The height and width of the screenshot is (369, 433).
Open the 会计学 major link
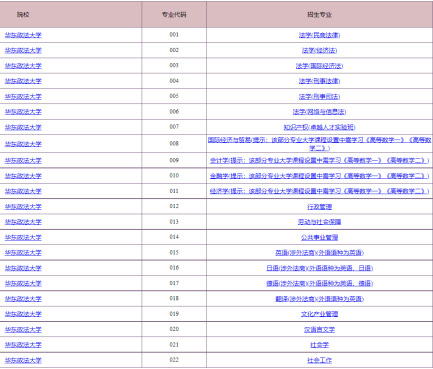click(319, 160)
